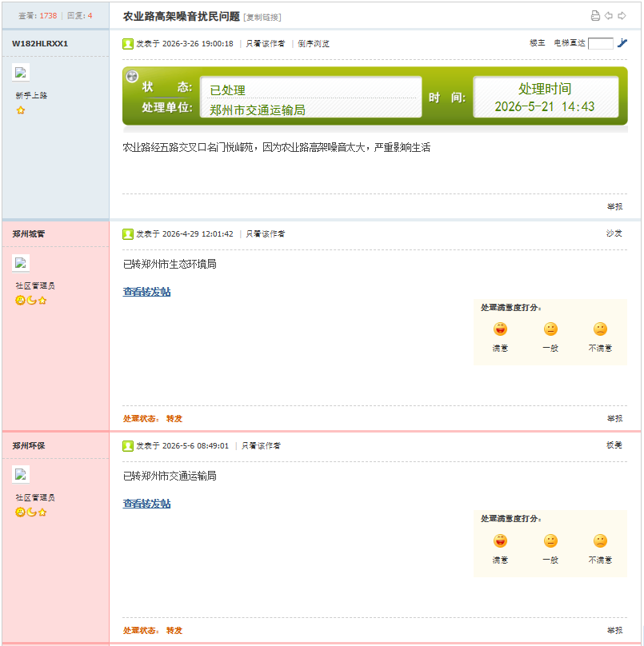Select status value 已处理

(227, 90)
